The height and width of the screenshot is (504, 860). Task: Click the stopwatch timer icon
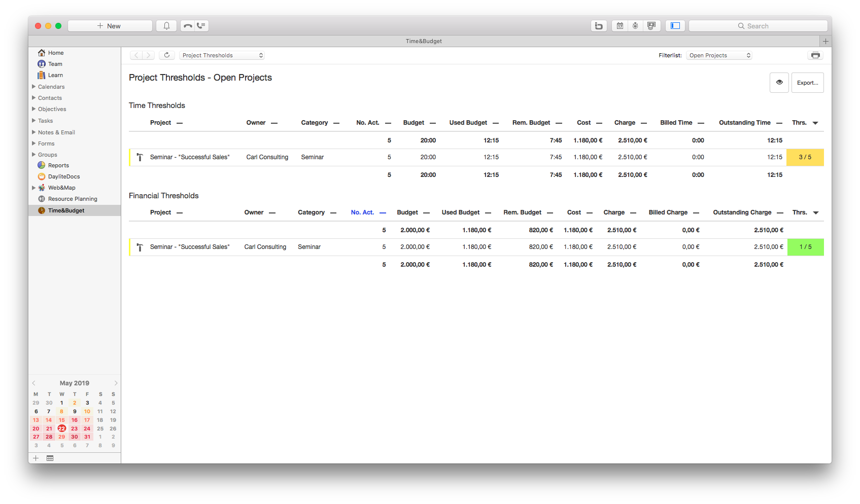[635, 26]
